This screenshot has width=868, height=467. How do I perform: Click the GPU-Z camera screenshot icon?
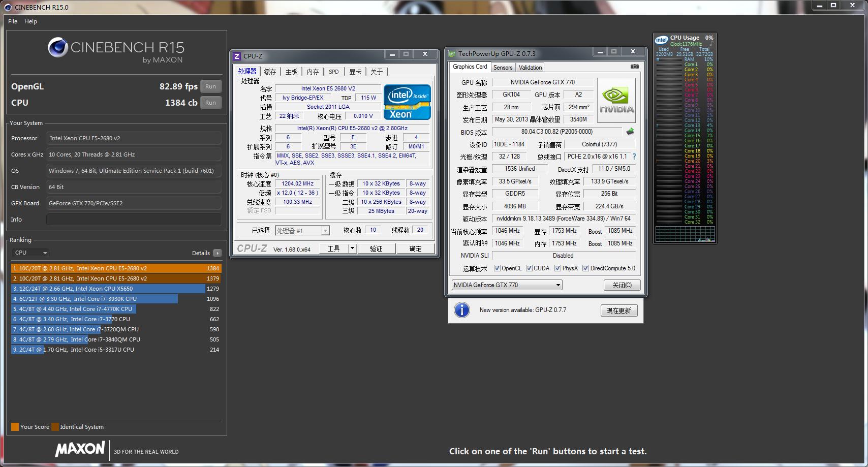click(x=634, y=67)
